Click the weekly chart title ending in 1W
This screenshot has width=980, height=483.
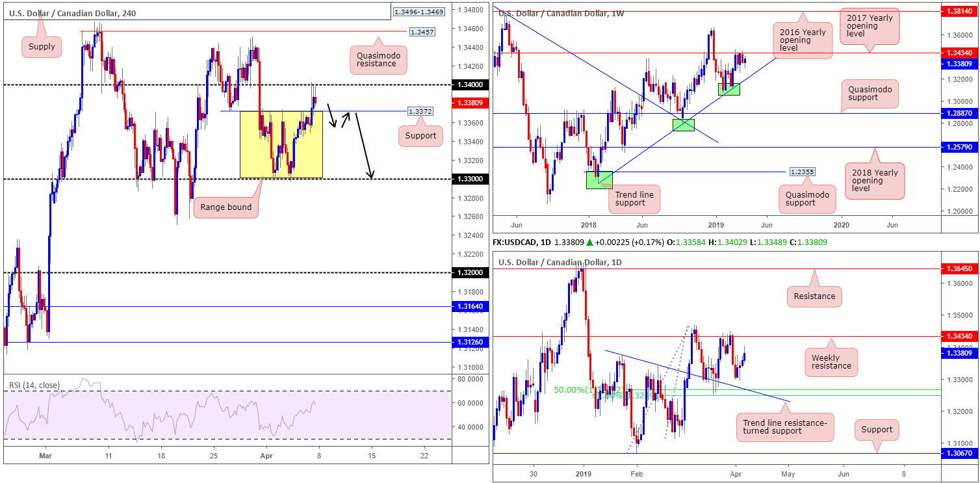tap(561, 13)
